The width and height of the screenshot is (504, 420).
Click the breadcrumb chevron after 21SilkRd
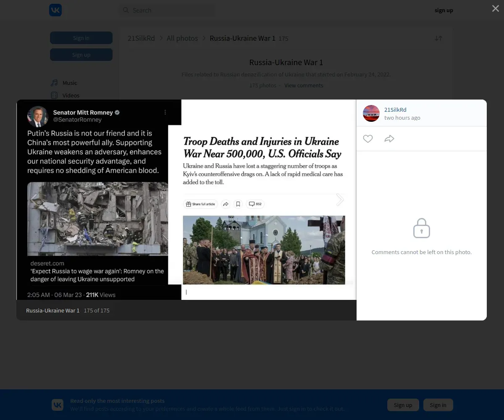(x=161, y=38)
